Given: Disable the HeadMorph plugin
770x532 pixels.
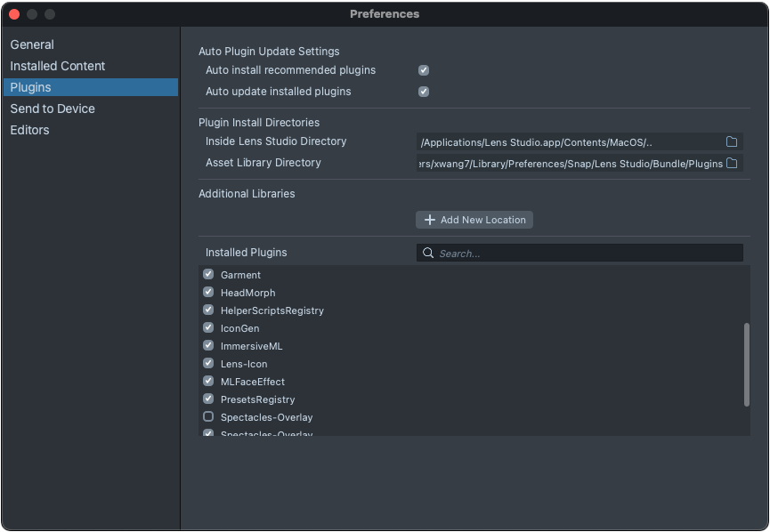Looking at the screenshot, I should tap(208, 293).
